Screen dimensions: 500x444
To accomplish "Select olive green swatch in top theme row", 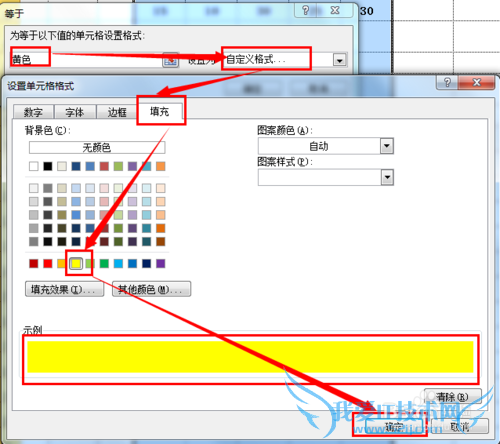I will (x=118, y=166).
